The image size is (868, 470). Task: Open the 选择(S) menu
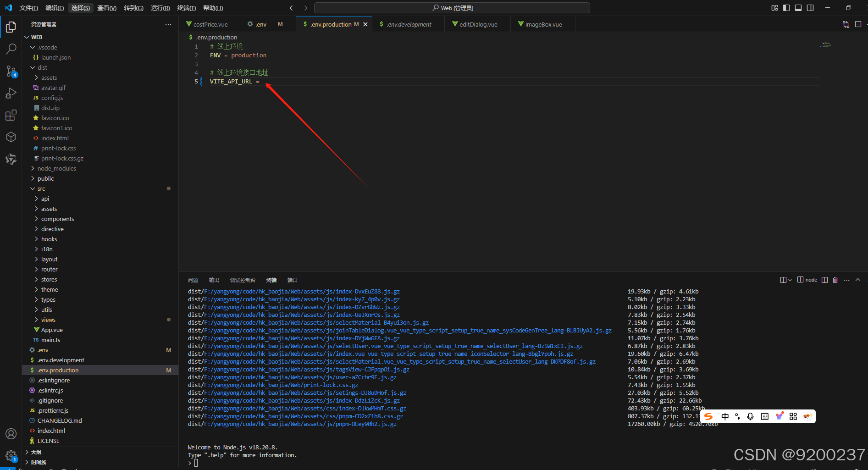(81, 8)
